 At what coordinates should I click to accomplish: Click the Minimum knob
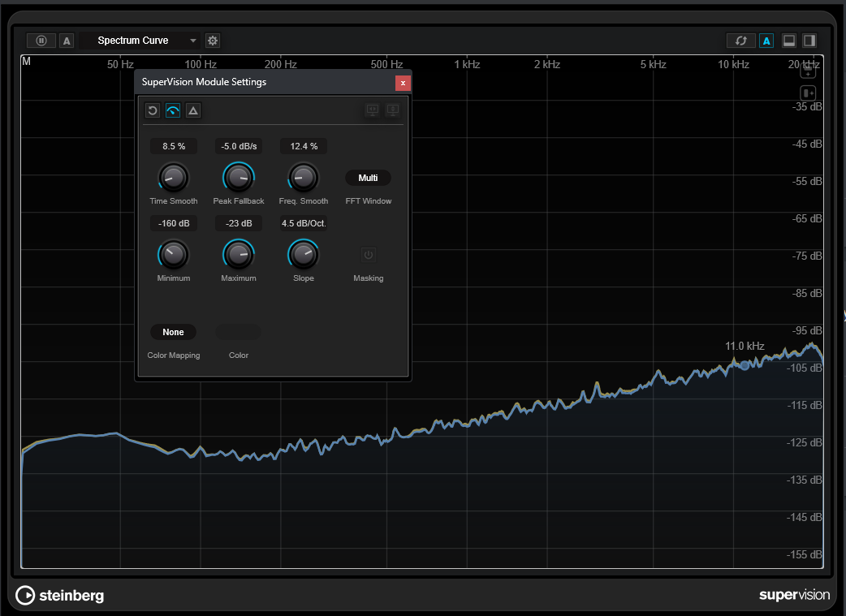tap(173, 254)
